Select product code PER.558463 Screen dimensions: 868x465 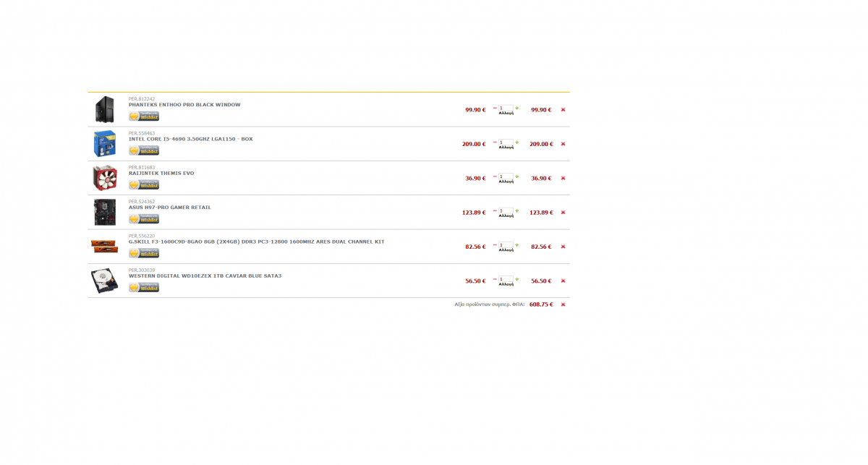click(142, 133)
